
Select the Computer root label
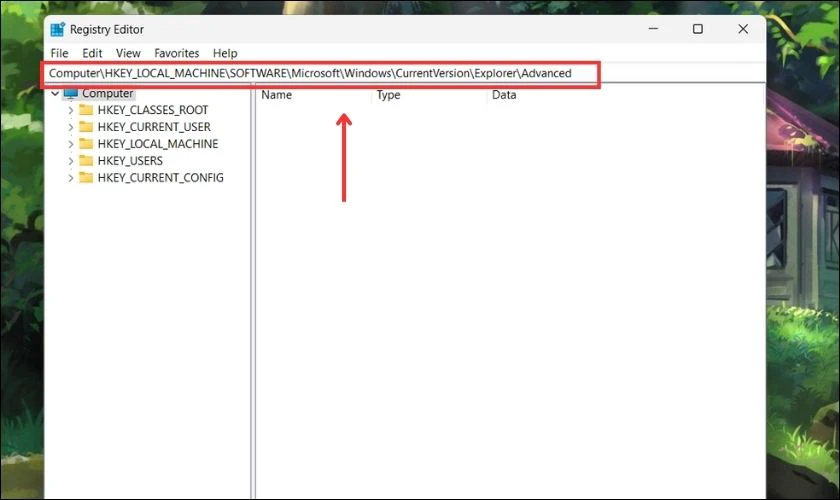coord(107,93)
